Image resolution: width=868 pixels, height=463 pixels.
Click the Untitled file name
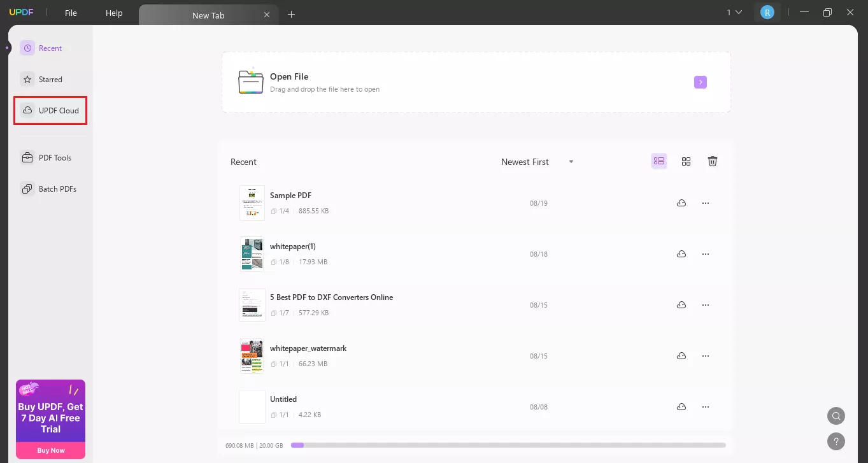(283, 399)
